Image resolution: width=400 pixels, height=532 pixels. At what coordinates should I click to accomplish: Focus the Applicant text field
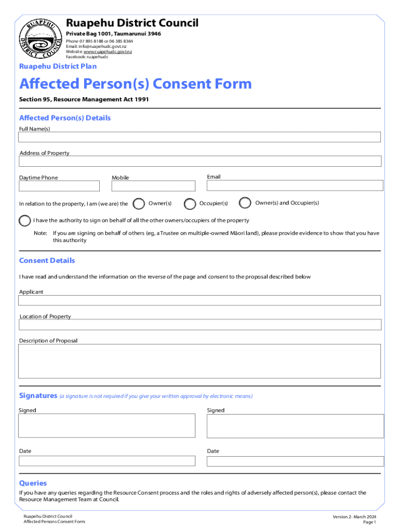pos(199,300)
